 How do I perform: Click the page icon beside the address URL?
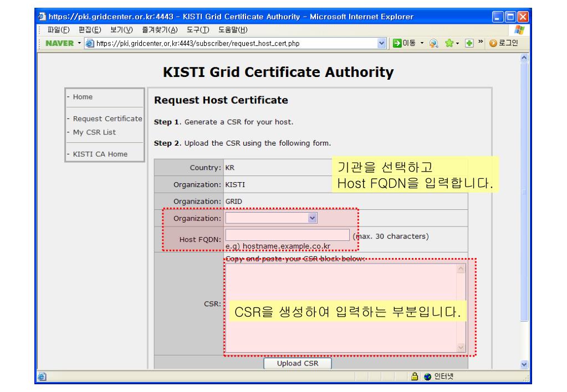coord(90,43)
